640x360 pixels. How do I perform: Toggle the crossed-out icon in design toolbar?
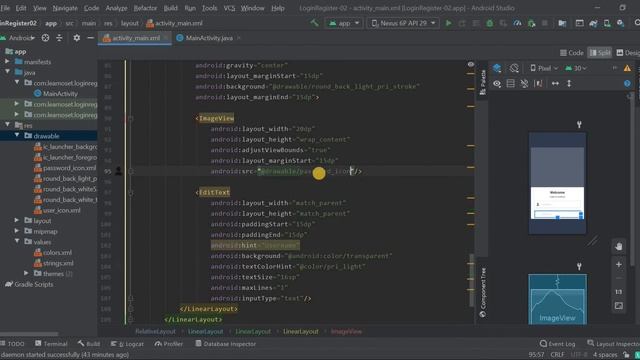click(524, 83)
